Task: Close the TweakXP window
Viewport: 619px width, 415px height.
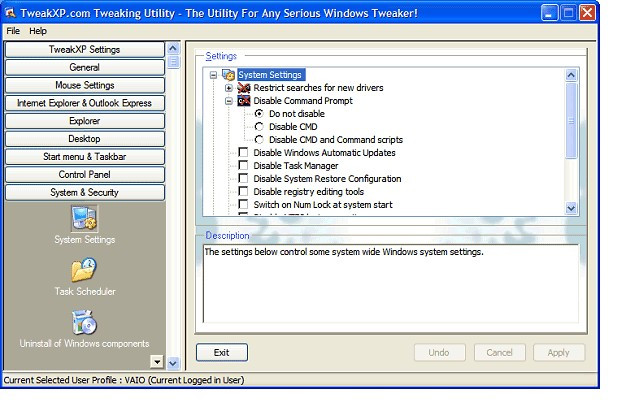Action: [587, 13]
